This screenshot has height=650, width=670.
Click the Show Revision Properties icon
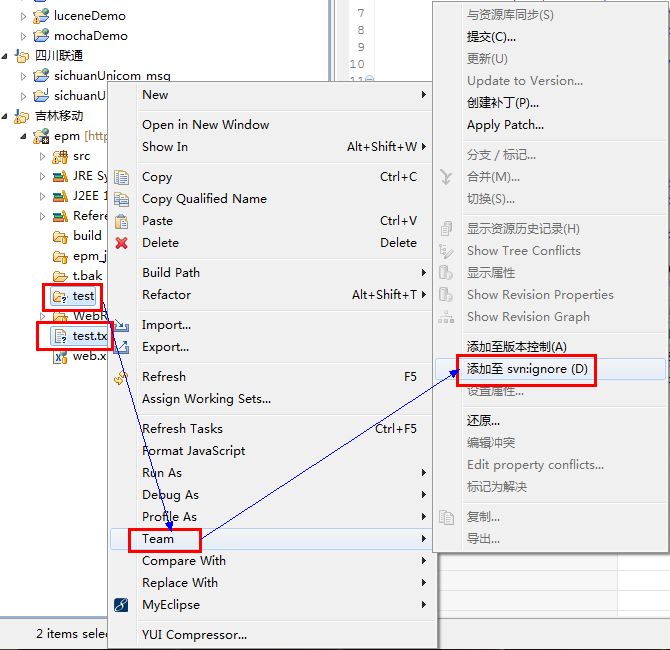[x=446, y=295]
